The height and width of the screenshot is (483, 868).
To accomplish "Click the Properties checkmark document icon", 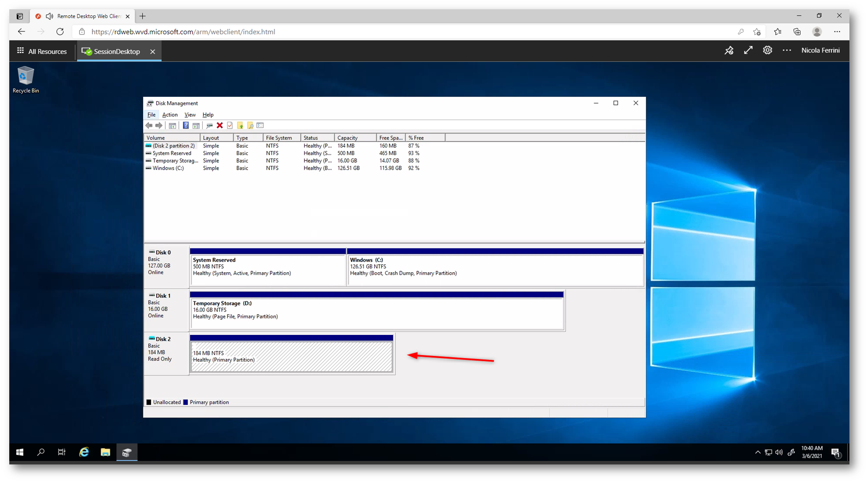I will (230, 126).
